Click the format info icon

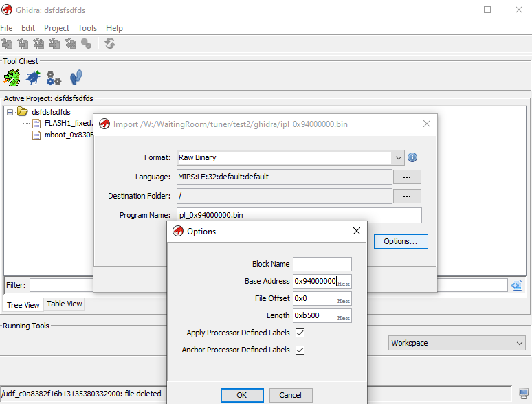412,157
